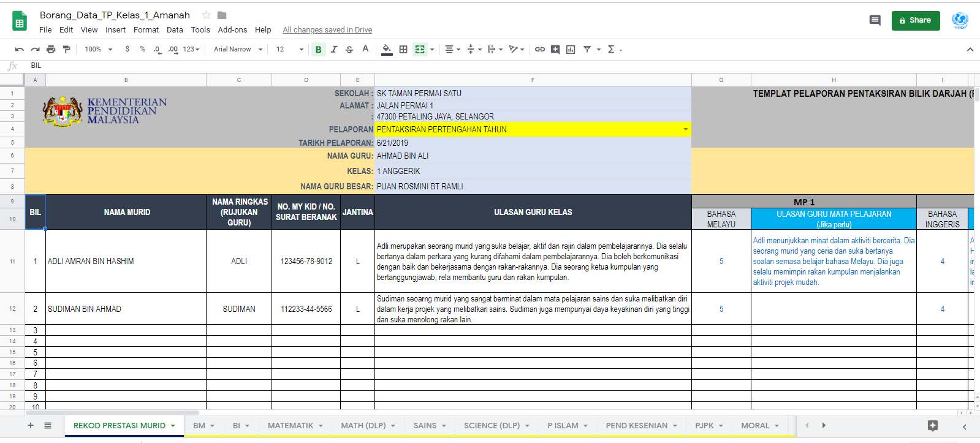The width and height of the screenshot is (980, 443).
Task: Open merge cells options arrow
Action: [x=432, y=50]
